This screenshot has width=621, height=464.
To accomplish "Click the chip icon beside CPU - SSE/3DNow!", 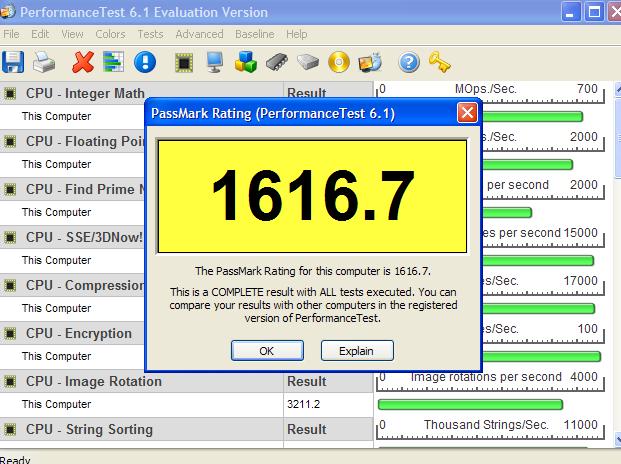I will coord(10,238).
